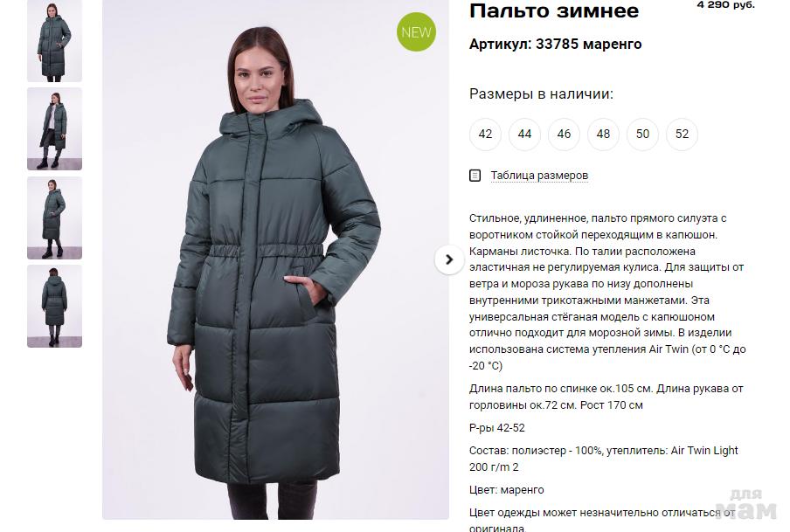Image resolution: width=790 pixels, height=532 pixels.
Task: Click the Пальто зимнее product title
Action: (x=554, y=10)
